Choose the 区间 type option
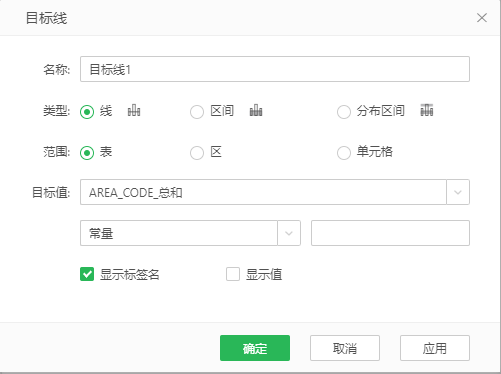 coord(197,112)
